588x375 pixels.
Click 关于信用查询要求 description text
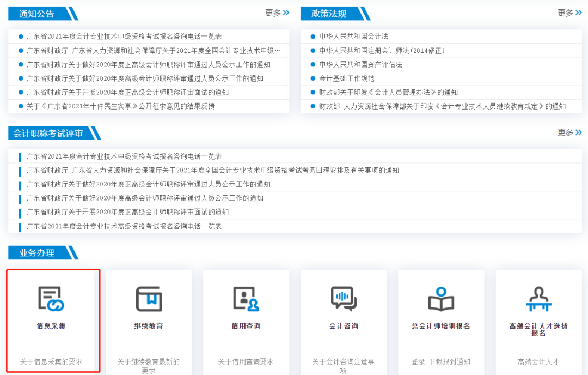point(246,361)
